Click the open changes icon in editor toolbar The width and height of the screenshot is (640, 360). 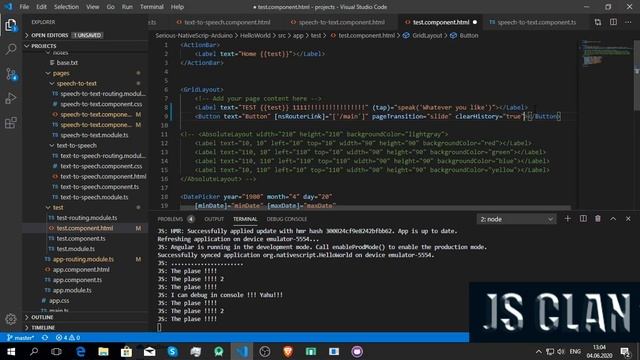[x=598, y=22]
